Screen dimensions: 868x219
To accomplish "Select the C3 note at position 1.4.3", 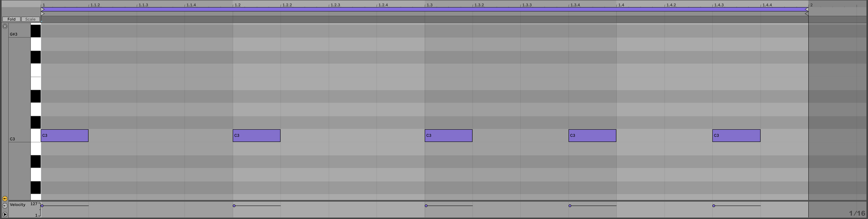I will pyautogui.click(x=736, y=135).
